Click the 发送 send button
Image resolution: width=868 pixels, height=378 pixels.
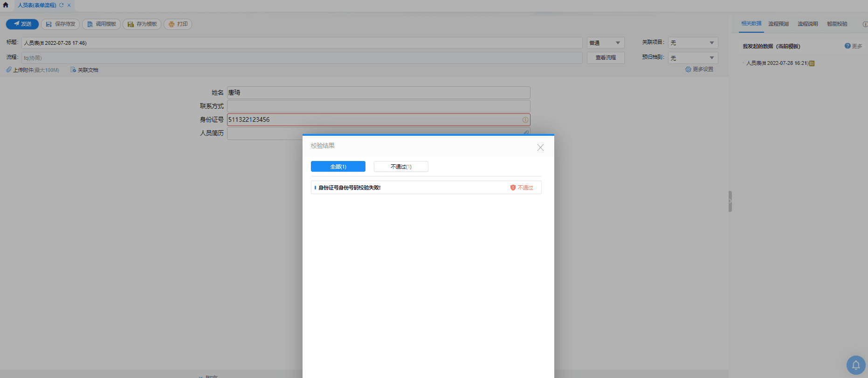tap(22, 24)
